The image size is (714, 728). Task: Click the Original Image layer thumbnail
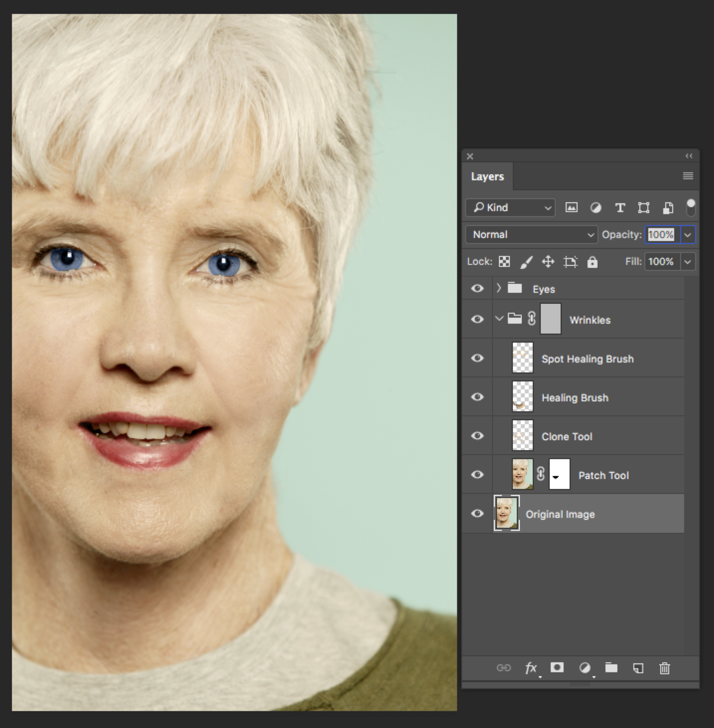point(507,513)
